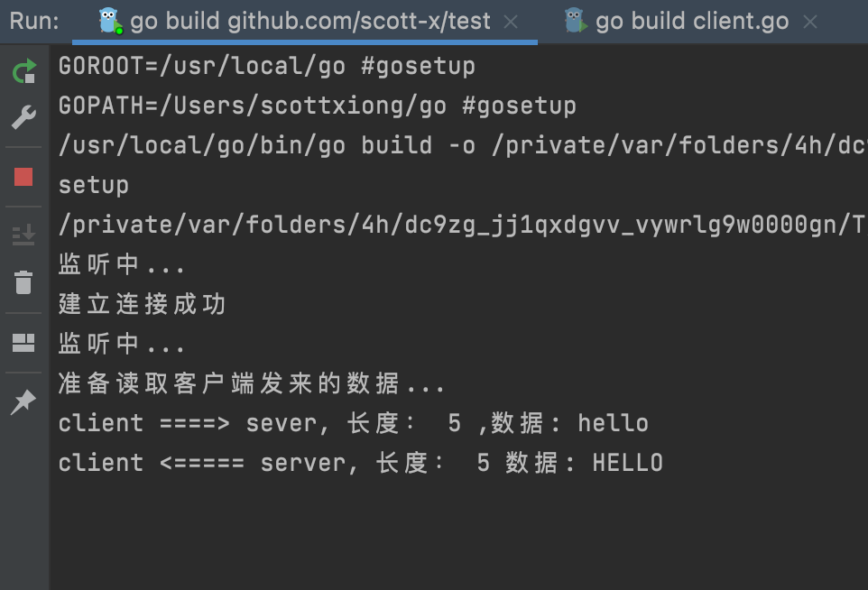The width and height of the screenshot is (868, 590).
Task: Click the scroll-to-end icon in sidebar
Action: [x=23, y=235]
